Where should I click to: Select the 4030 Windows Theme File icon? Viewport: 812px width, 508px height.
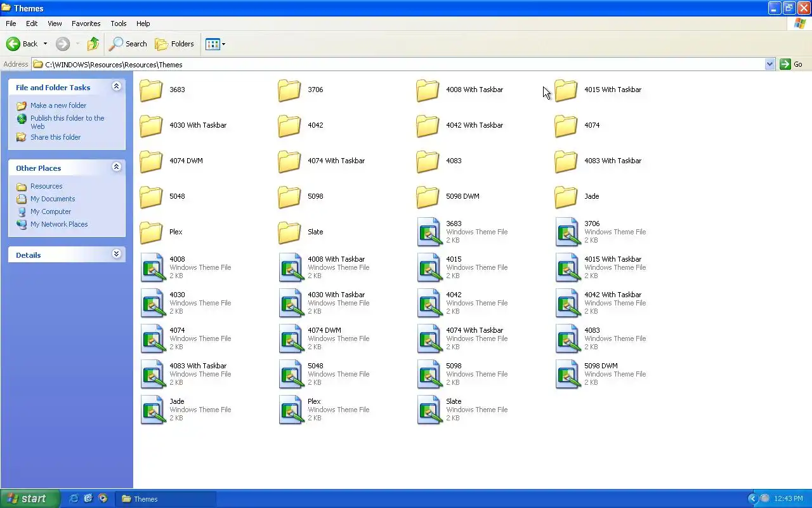pyautogui.click(x=152, y=303)
